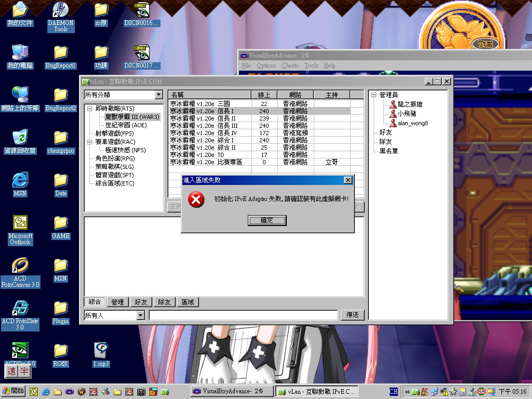Click admin user icon next to 小飛豬

coord(393,114)
